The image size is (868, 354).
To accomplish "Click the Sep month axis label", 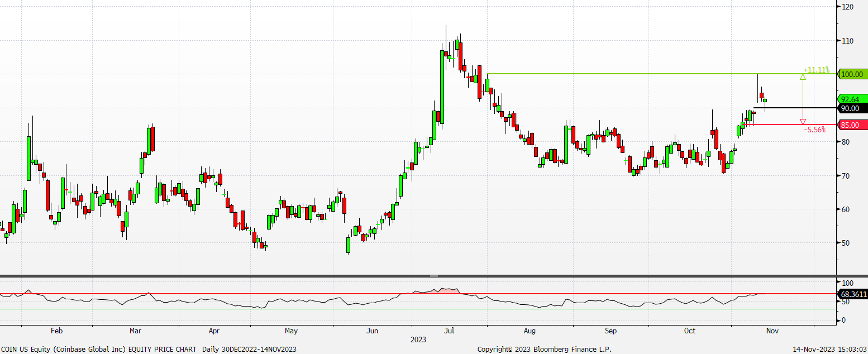I will tap(611, 331).
